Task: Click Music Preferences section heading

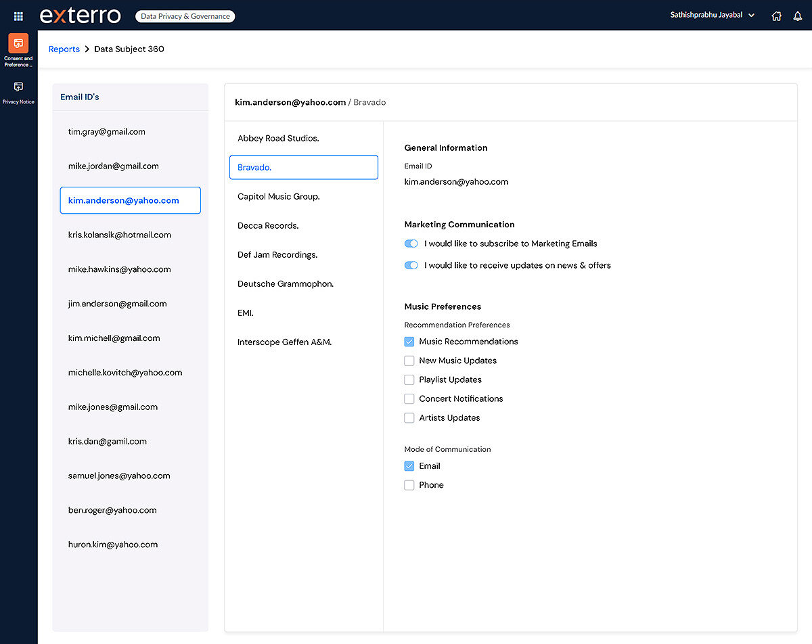Action: pos(443,306)
